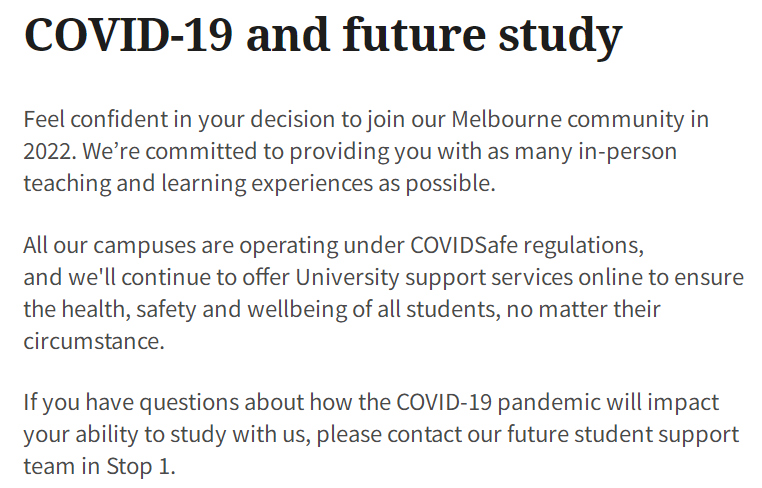Click the word 'circumstance' ending second paragraph
Image resolution: width=762 pixels, height=488 pixels.
pos(91,341)
